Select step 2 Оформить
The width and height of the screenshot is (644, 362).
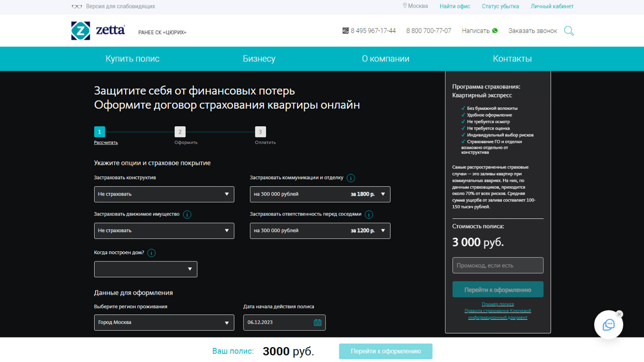pyautogui.click(x=180, y=132)
